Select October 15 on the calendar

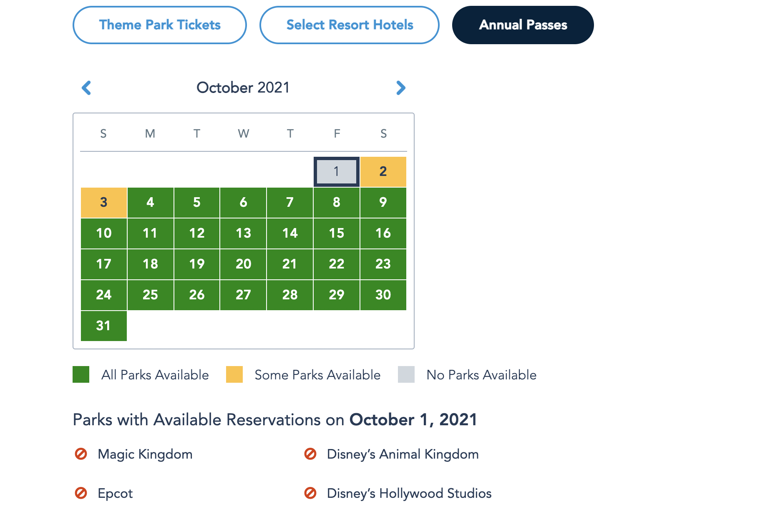[337, 233]
